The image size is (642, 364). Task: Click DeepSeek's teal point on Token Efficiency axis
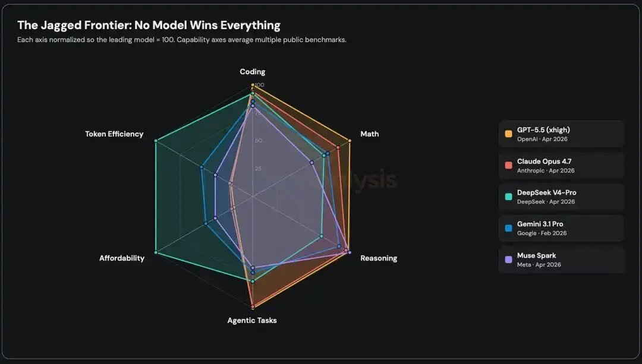pyautogui.click(x=156, y=141)
